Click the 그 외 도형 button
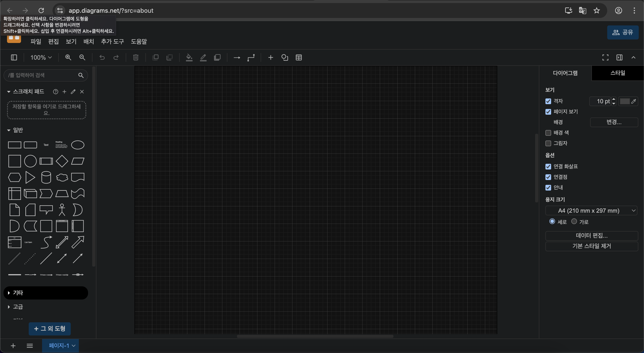The image size is (644, 353). pos(50,328)
